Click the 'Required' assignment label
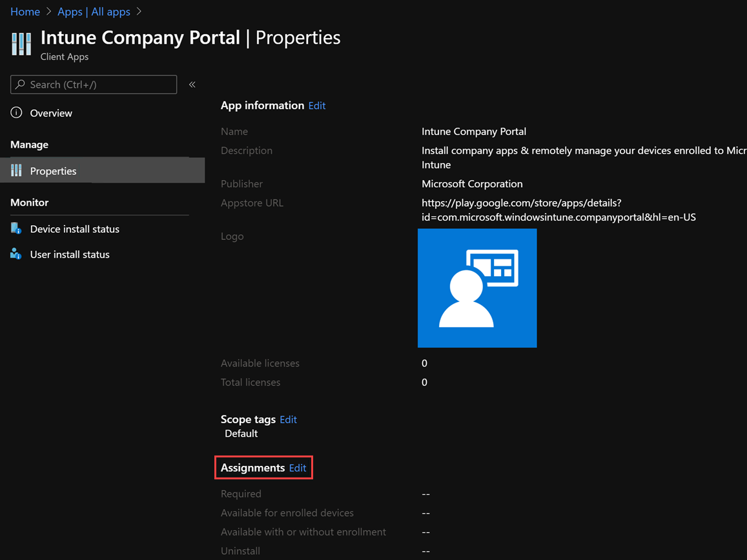747x560 pixels. coord(241,494)
